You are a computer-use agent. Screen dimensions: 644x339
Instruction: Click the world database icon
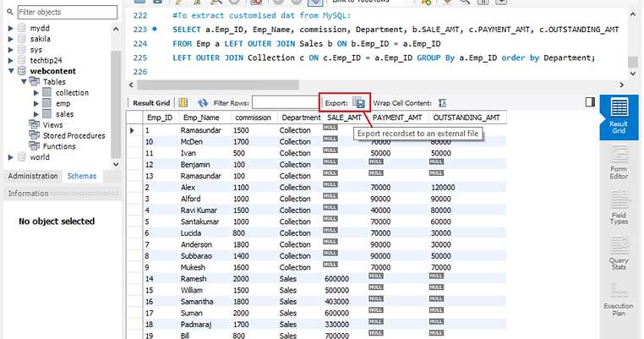[22, 157]
